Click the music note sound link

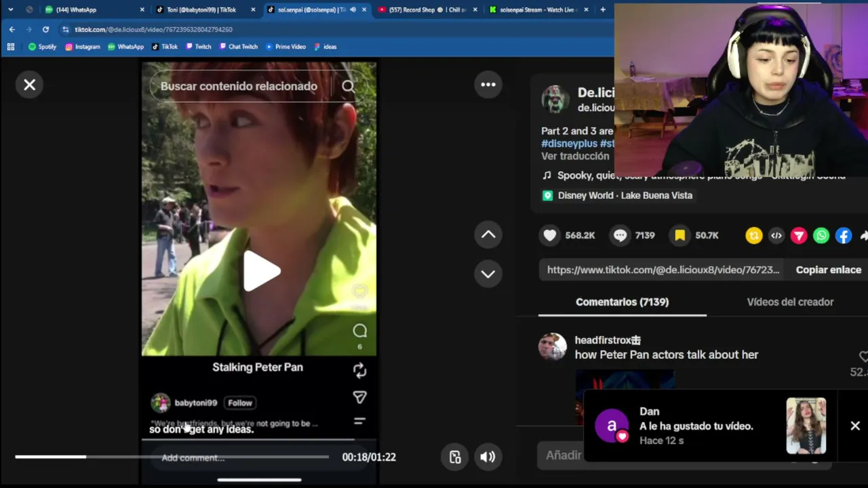pyautogui.click(x=694, y=176)
